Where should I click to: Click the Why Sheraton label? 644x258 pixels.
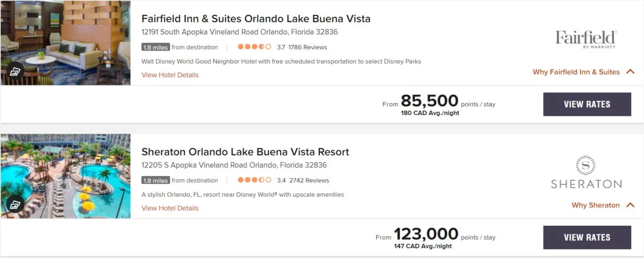pyautogui.click(x=595, y=205)
